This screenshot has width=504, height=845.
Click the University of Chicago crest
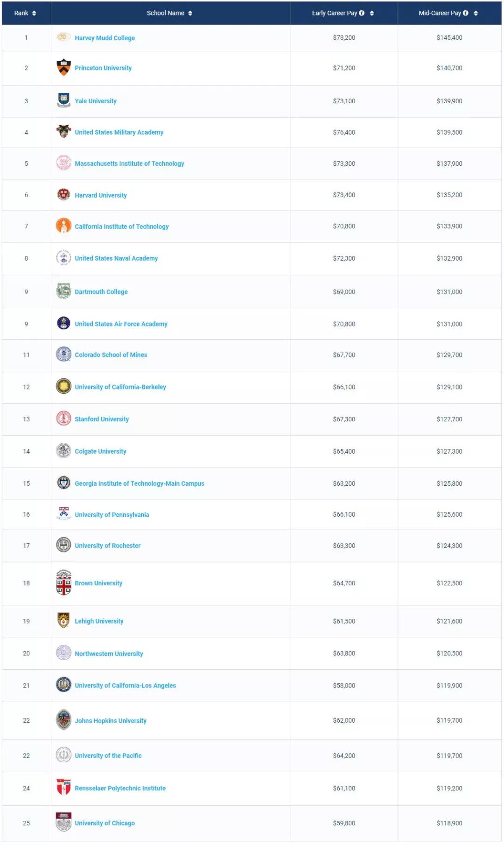pyautogui.click(x=63, y=823)
